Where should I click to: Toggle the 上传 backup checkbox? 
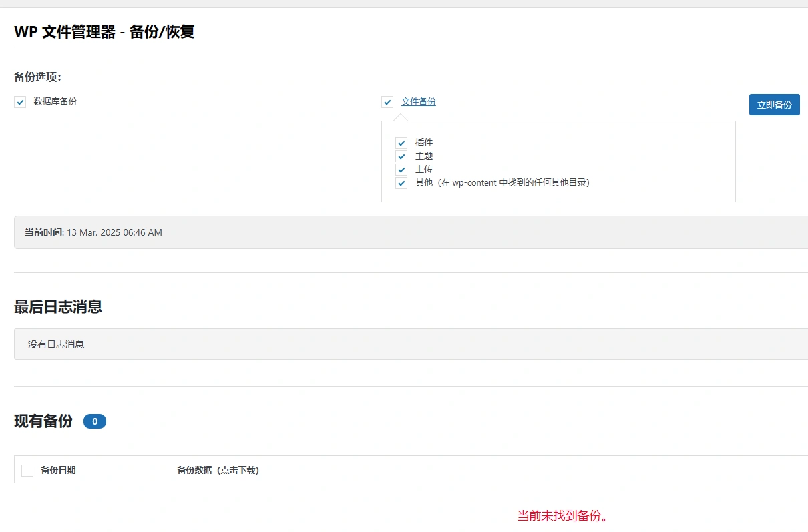tap(401, 169)
